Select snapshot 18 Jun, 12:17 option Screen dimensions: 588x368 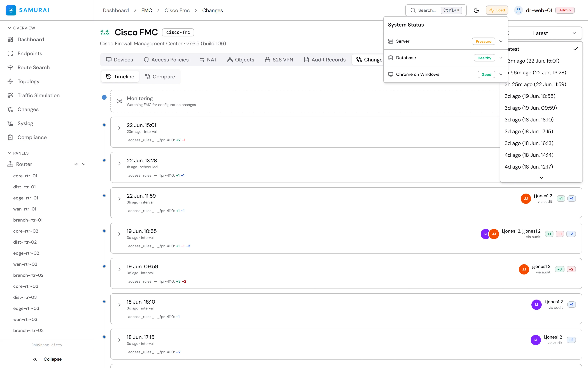pyautogui.click(x=541, y=167)
